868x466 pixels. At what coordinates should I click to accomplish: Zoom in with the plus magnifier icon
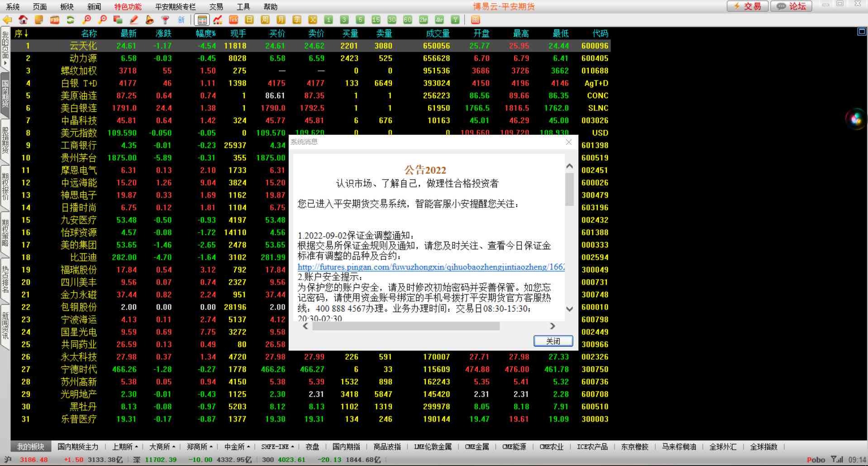86,20
